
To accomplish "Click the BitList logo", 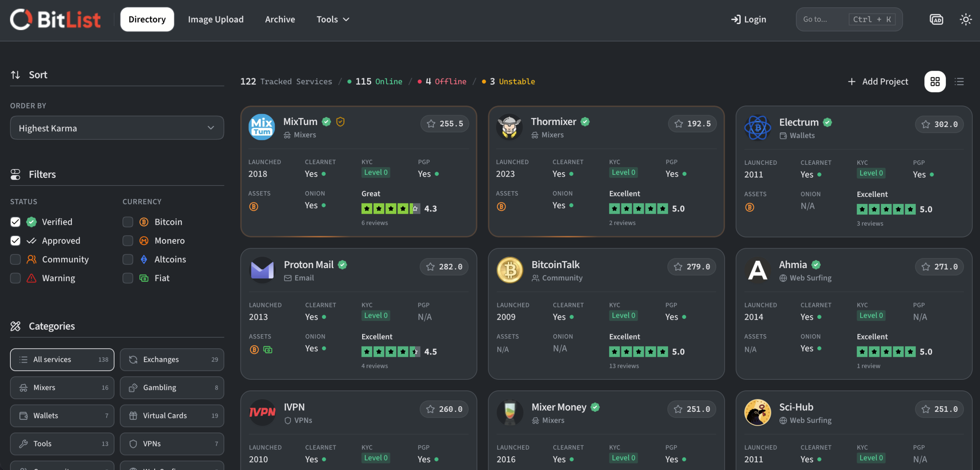I will [56, 19].
